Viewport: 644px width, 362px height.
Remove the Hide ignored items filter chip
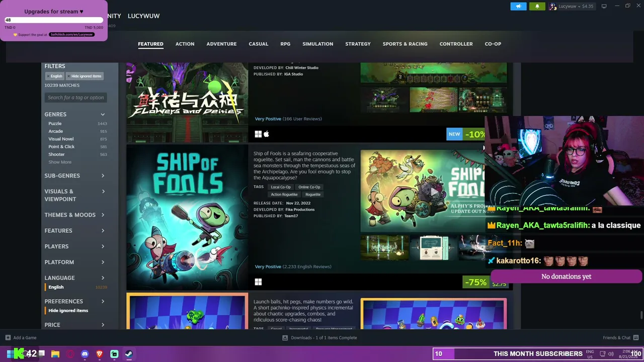point(69,76)
